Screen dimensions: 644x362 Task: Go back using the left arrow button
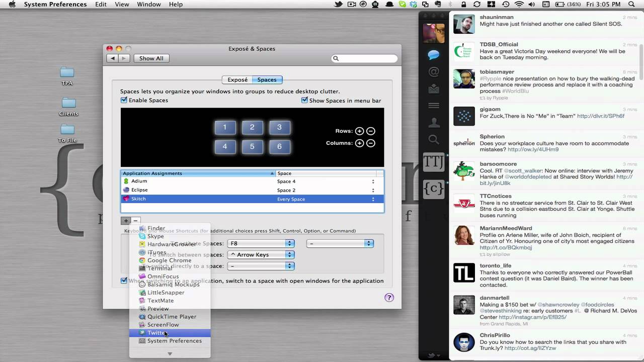tap(113, 58)
